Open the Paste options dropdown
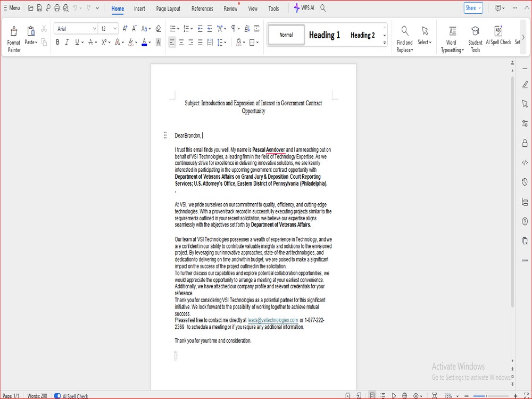 (31, 43)
